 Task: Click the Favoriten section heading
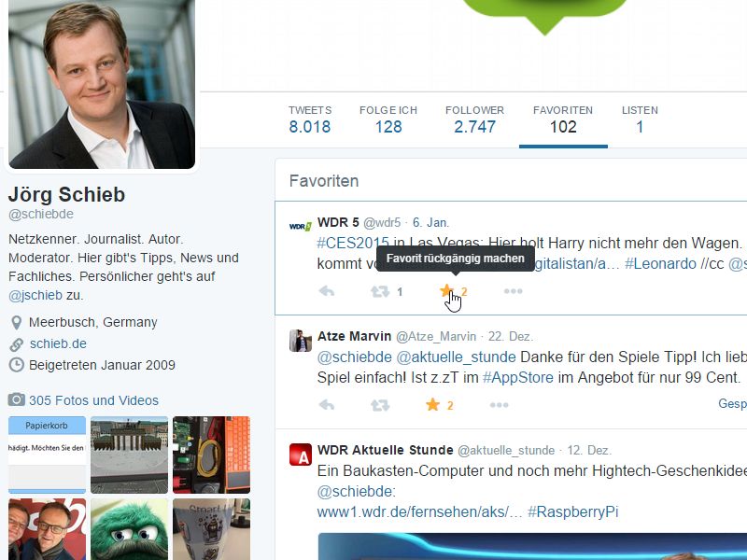click(x=324, y=181)
